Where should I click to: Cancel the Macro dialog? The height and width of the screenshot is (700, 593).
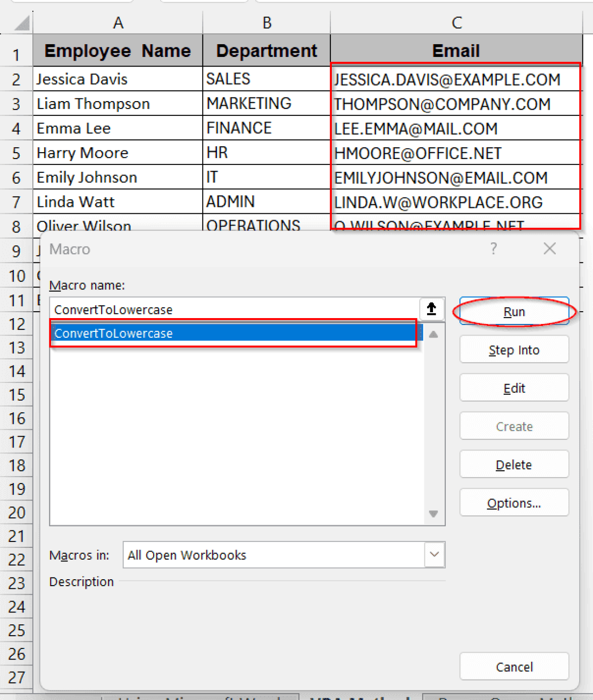click(x=514, y=666)
